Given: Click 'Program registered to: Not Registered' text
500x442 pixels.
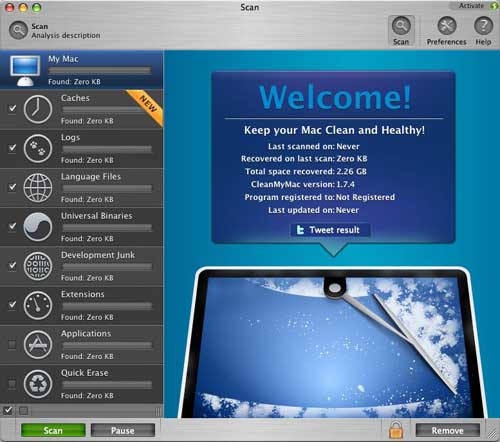Looking at the screenshot, I should 319,197.
